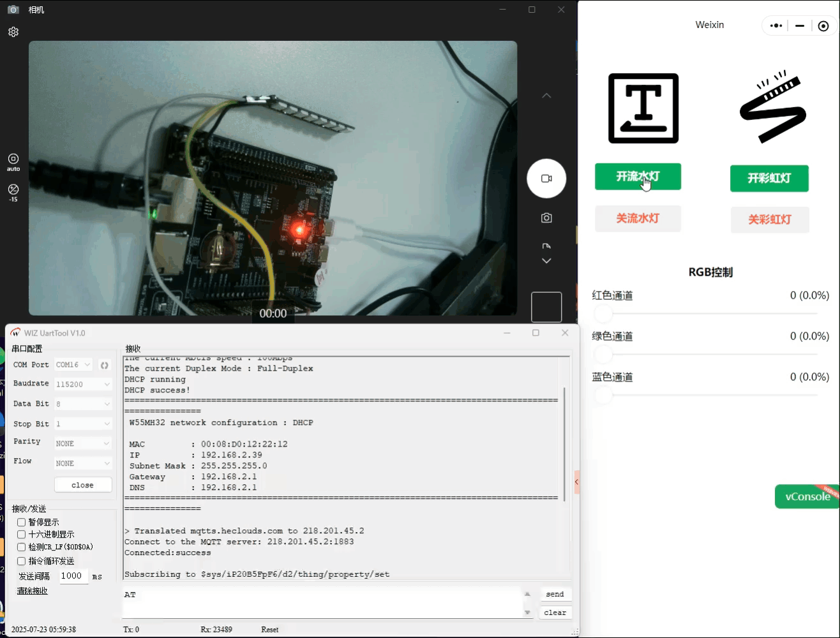Screen dimensions: 840x638
Task: Open the last capture thumbnail box
Action: tap(546, 308)
